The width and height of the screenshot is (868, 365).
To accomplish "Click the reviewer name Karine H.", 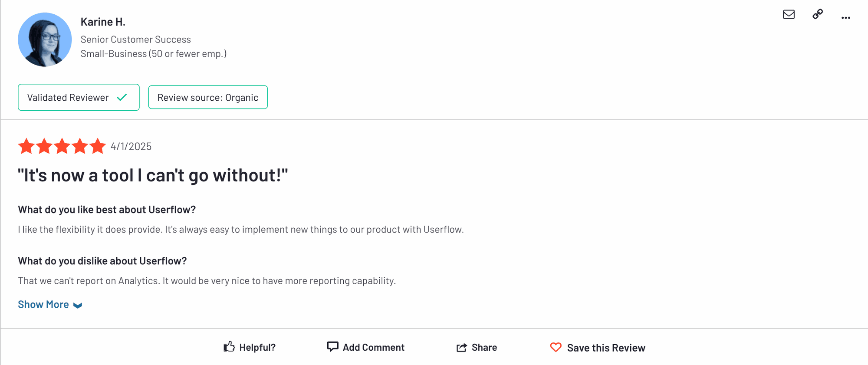I will [103, 22].
